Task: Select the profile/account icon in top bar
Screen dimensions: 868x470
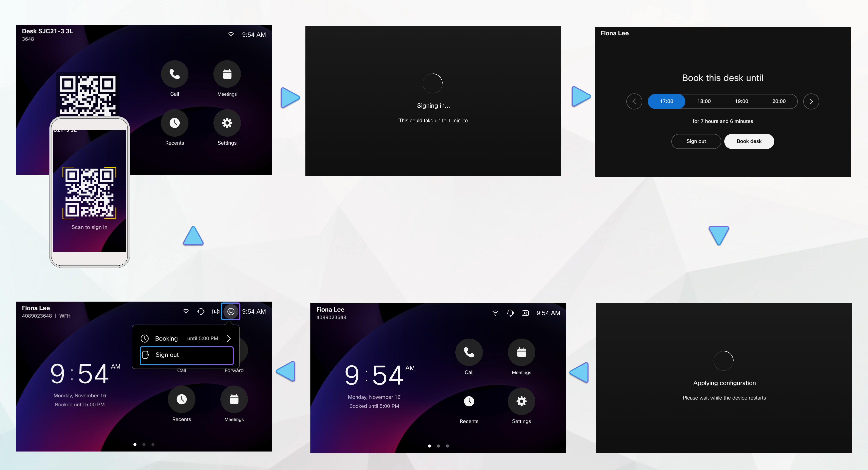Action: (230, 311)
